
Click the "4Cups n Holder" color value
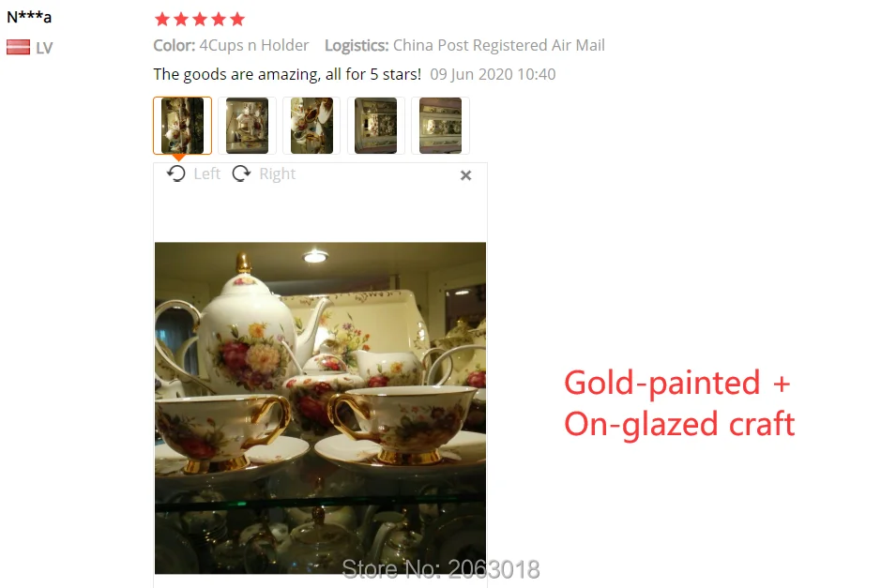[254, 46]
